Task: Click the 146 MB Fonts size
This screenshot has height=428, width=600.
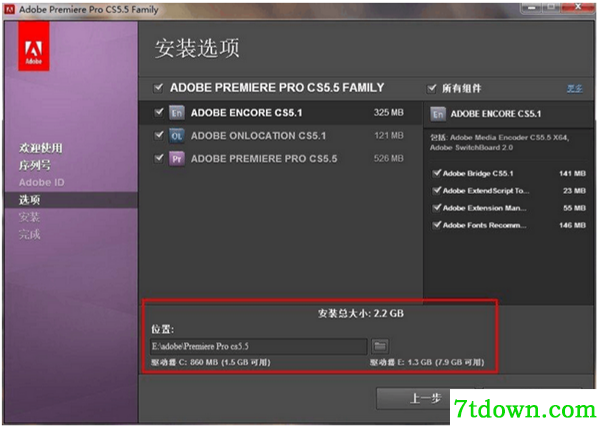Action: pyautogui.click(x=572, y=225)
